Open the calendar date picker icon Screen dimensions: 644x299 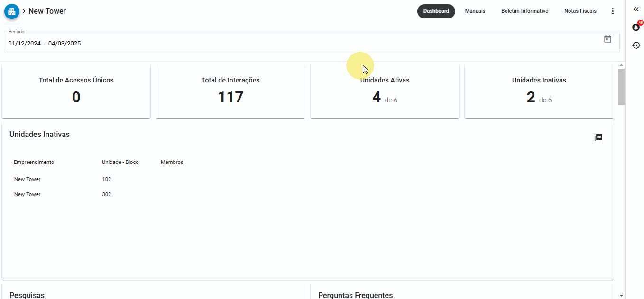tap(607, 39)
